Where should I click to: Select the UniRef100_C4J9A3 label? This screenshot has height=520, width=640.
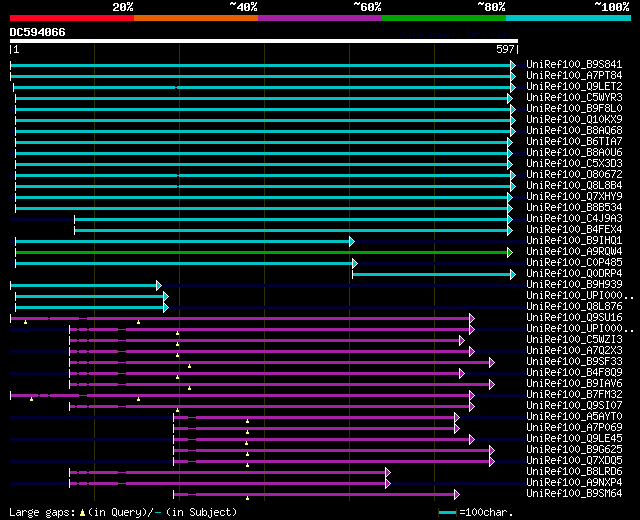(574, 219)
